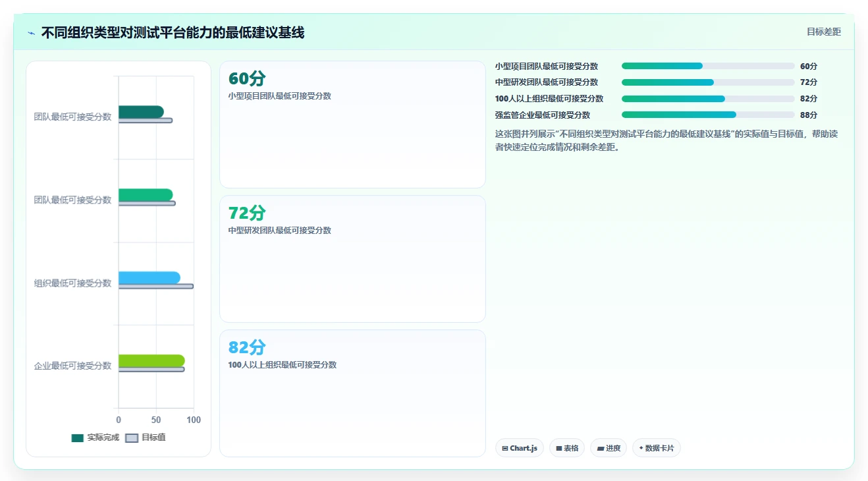
Task: Click the 强监管企业最低可接受分数 label
Action: 543,115
